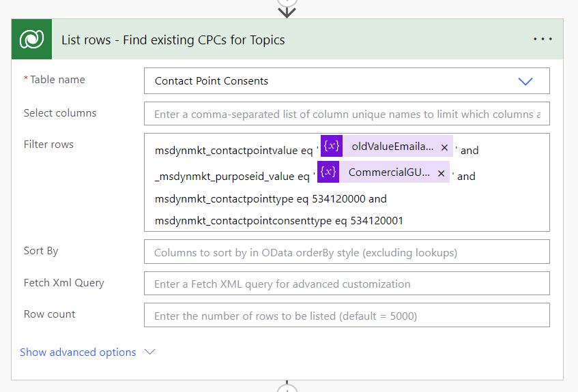Click the Contact Point Consents table field
The height and width of the screenshot is (392, 578).
[328, 81]
